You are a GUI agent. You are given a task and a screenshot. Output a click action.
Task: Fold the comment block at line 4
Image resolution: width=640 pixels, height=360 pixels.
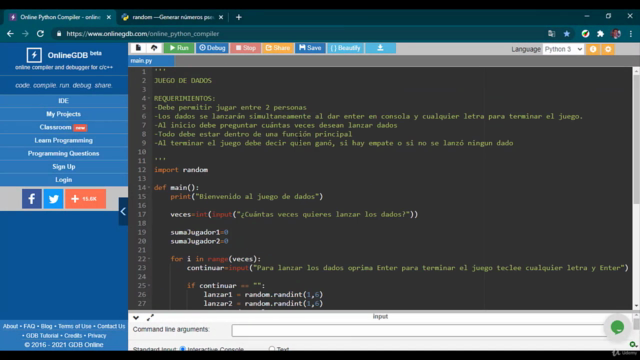tap(149, 98)
